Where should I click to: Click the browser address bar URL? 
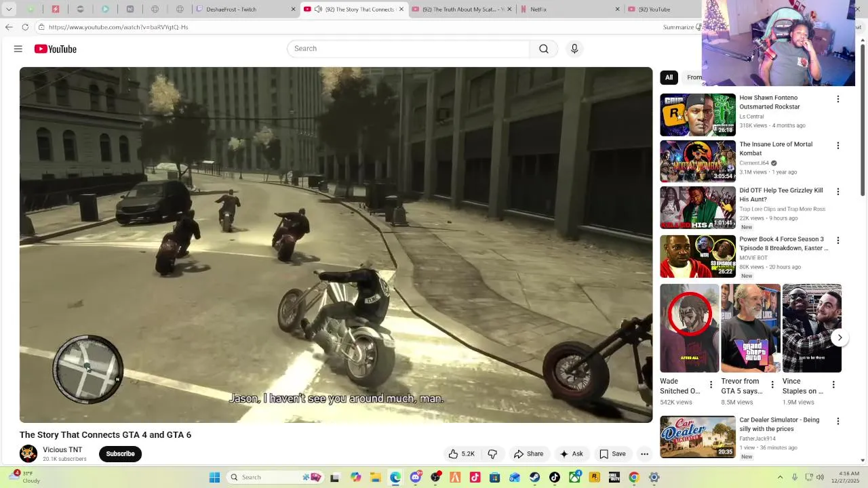point(118,27)
